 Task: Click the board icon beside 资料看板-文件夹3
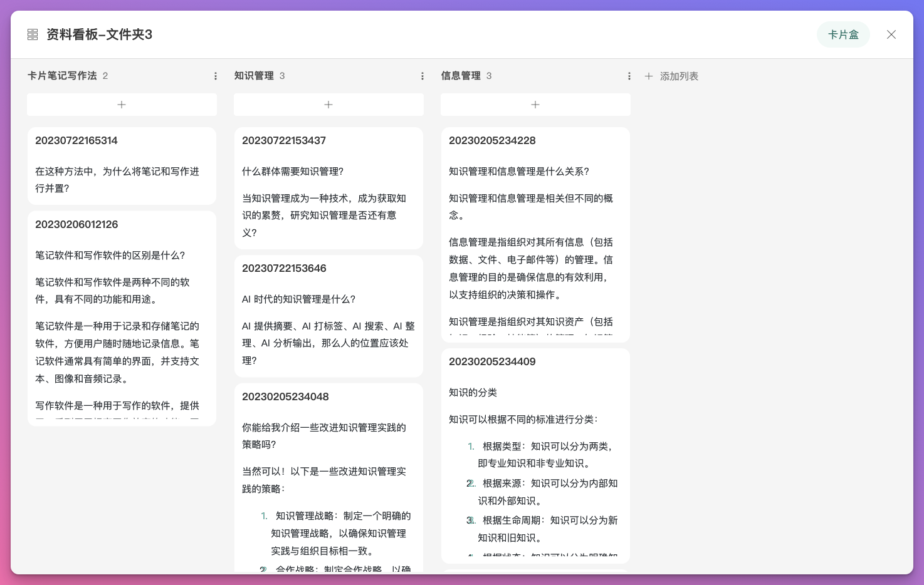pos(33,34)
